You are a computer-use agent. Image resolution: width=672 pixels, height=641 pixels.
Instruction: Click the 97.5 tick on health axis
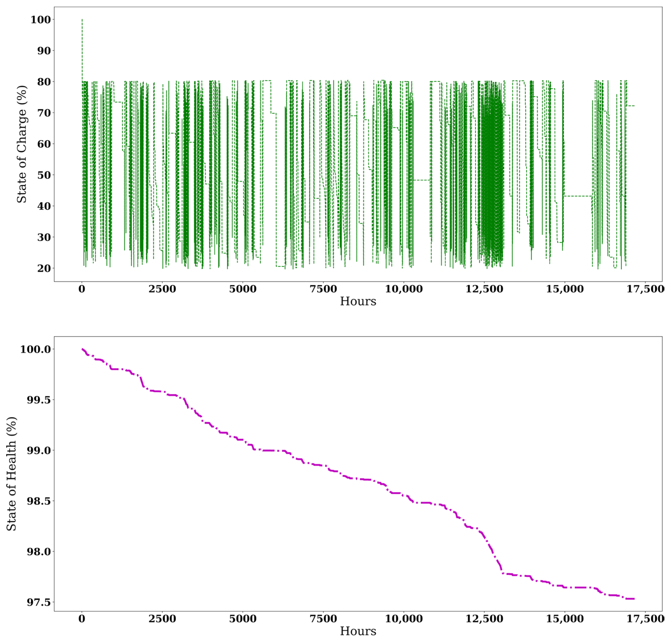pyautogui.click(x=39, y=602)
